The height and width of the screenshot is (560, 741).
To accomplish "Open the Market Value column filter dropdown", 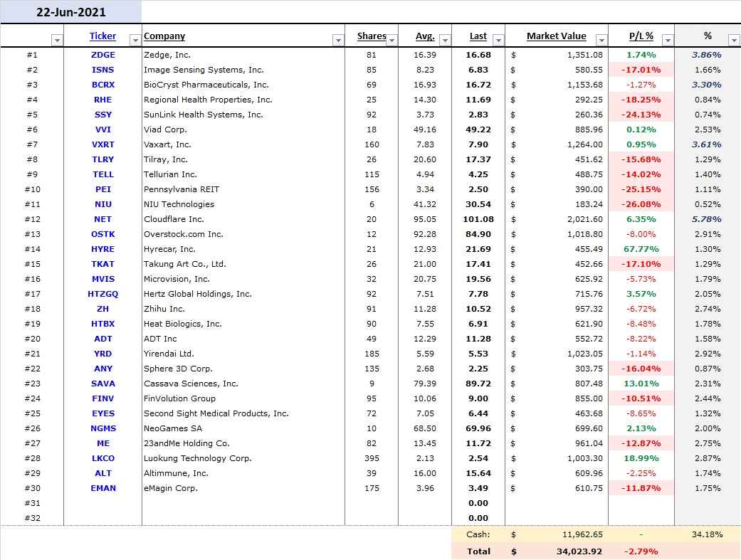I will pos(601,40).
